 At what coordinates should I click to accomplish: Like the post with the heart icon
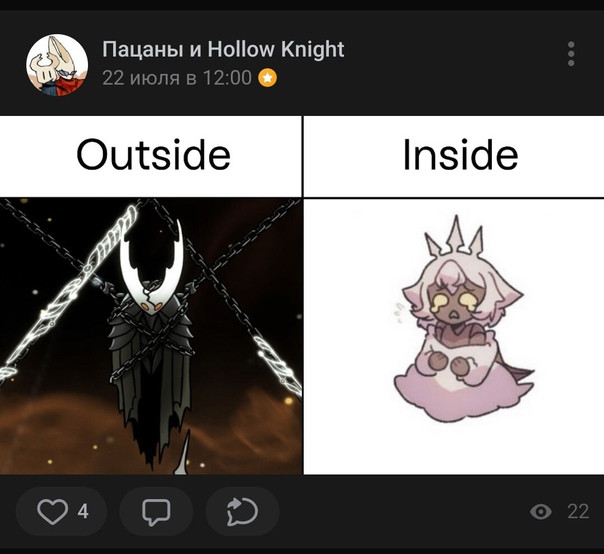pyautogui.click(x=52, y=511)
